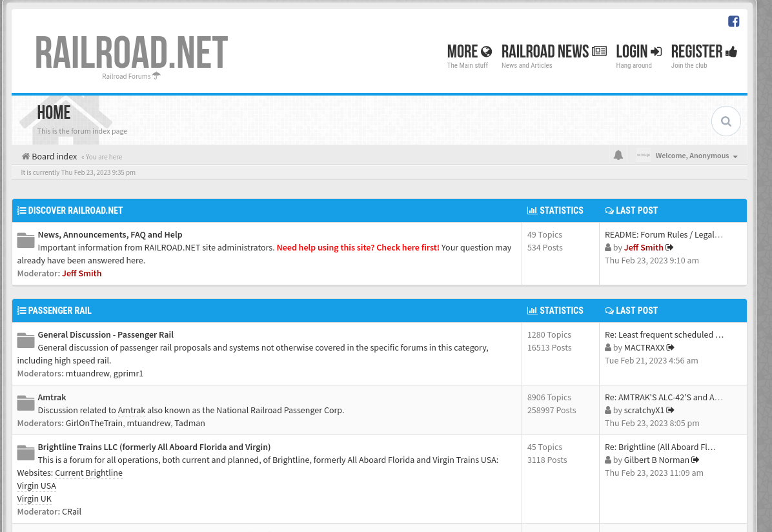Click the current time text 'Thu Feb 23, 2023 9:35 pm'
The width and height of the screenshot is (772, 532).
(98, 172)
